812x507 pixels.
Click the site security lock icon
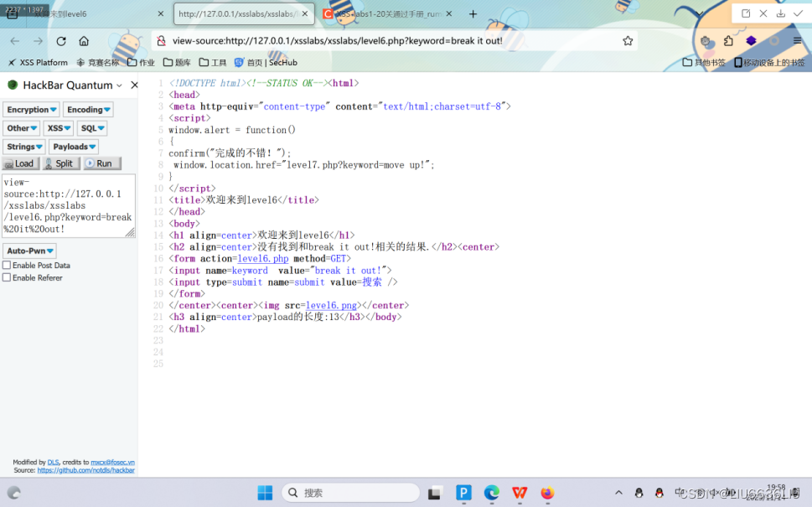tap(162, 41)
